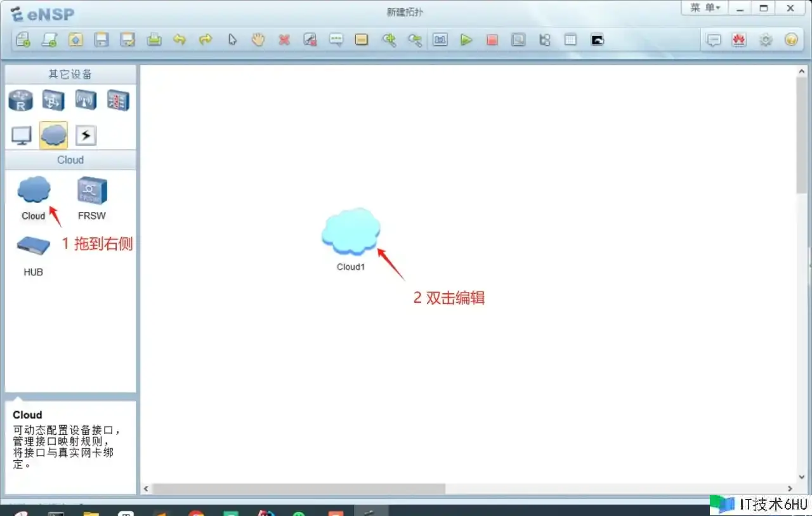Zoom in with the magnifier plus icon

click(389, 40)
